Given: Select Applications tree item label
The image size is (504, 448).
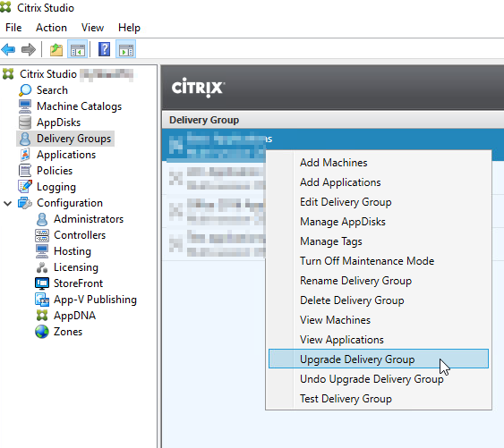Looking at the screenshot, I should click(x=66, y=155).
